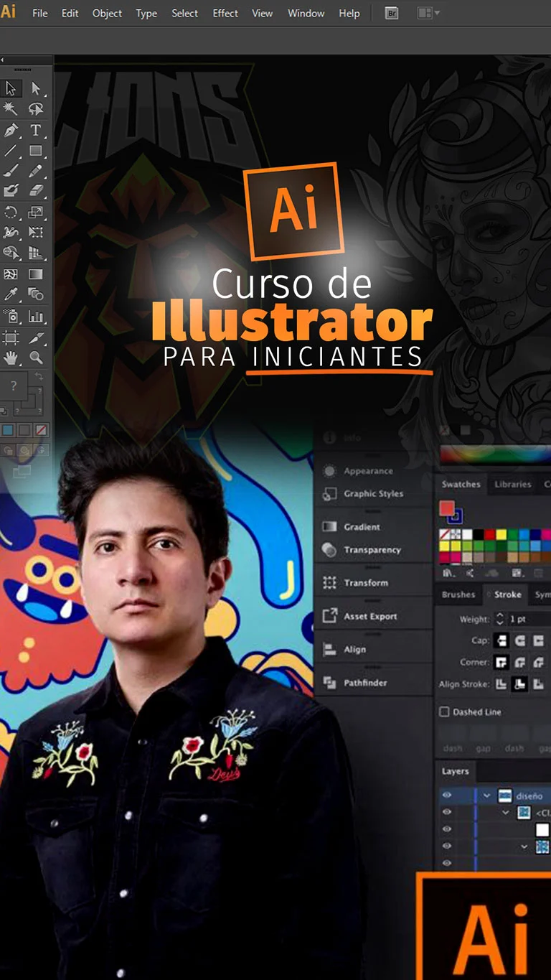551x980 pixels.
Task: Select the Symbol Sprayer tool
Action: tap(11, 316)
